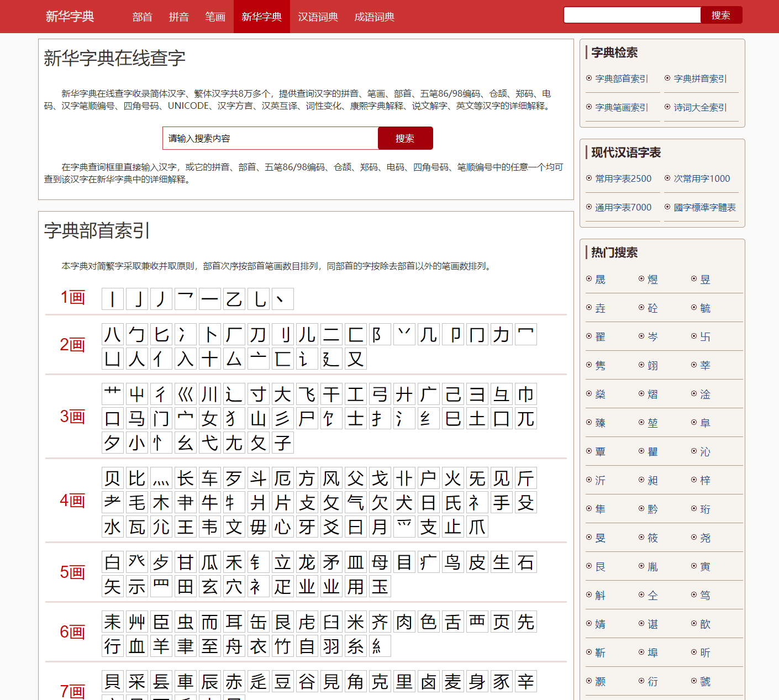Select radical 虫 in the 6-stroke row

click(185, 621)
